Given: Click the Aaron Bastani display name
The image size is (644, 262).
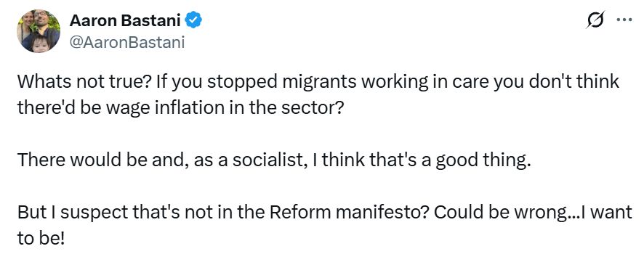Looking at the screenshot, I should [125, 20].
